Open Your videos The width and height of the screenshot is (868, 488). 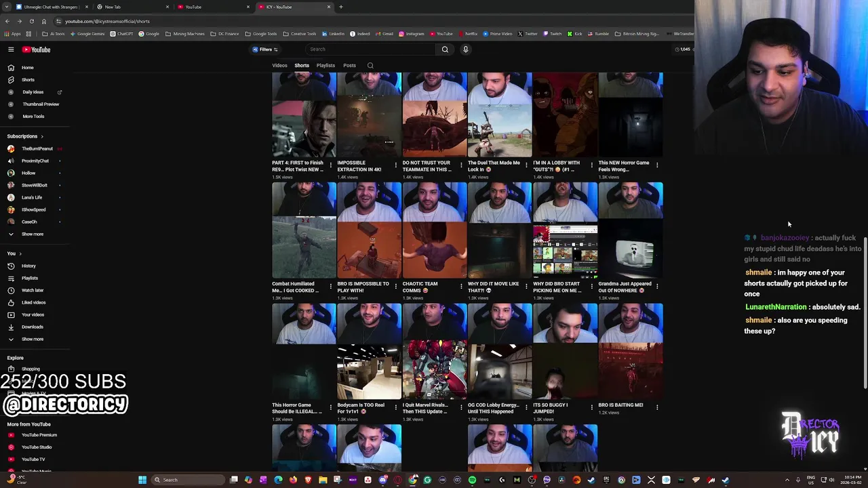[x=34, y=314]
